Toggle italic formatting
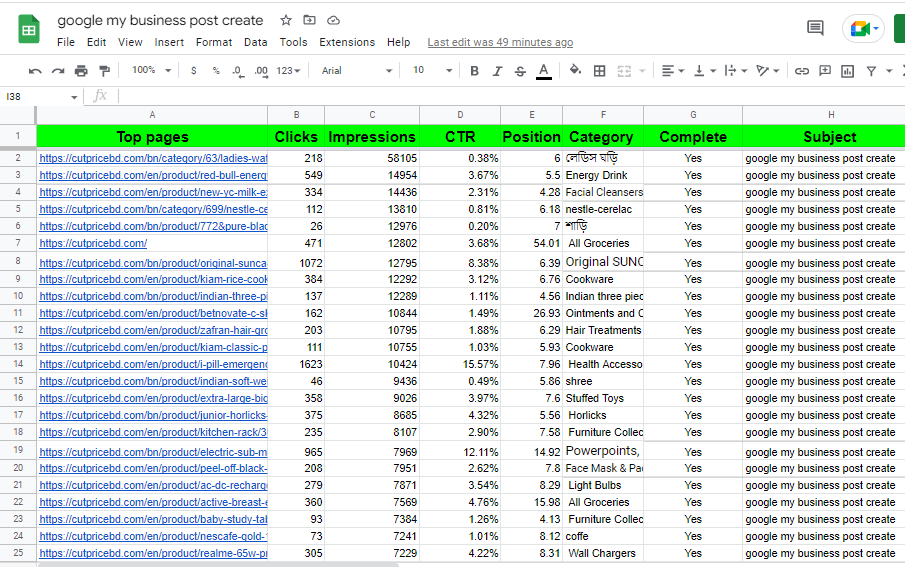 pyautogui.click(x=497, y=71)
